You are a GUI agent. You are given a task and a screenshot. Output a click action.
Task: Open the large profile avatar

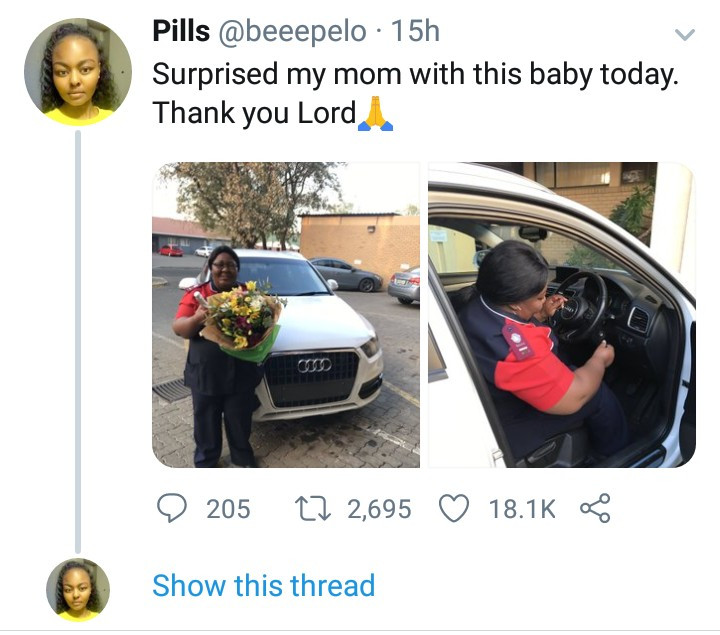click(x=78, y=72)
